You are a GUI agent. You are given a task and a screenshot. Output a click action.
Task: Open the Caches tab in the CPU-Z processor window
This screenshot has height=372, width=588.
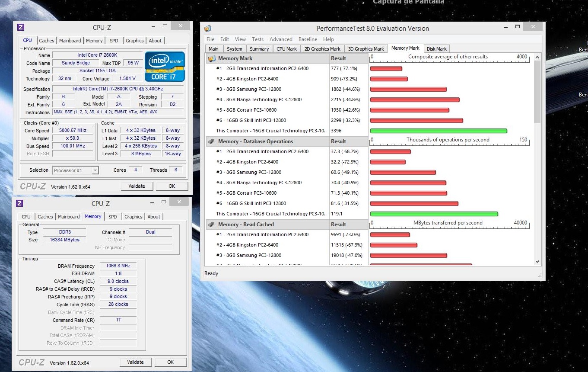(x=47, y=41)
